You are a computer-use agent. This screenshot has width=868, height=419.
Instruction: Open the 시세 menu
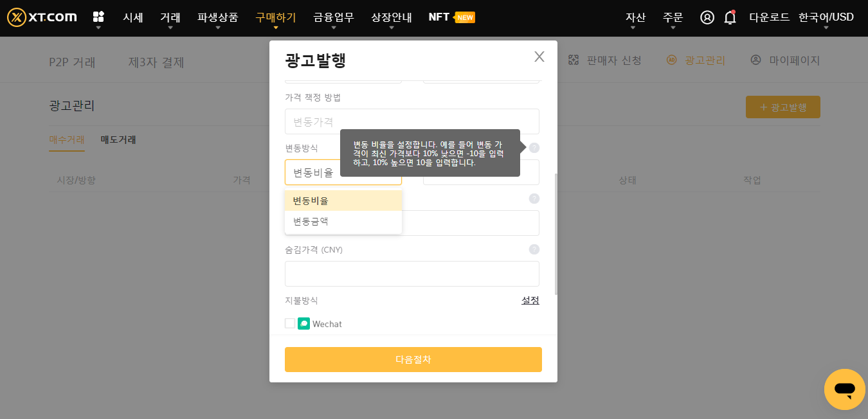133,17
